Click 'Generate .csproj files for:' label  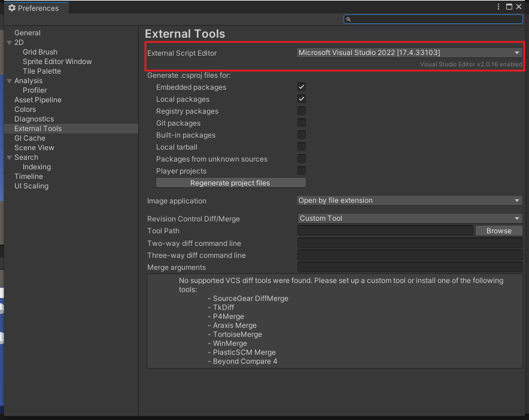tap(189, 75)
